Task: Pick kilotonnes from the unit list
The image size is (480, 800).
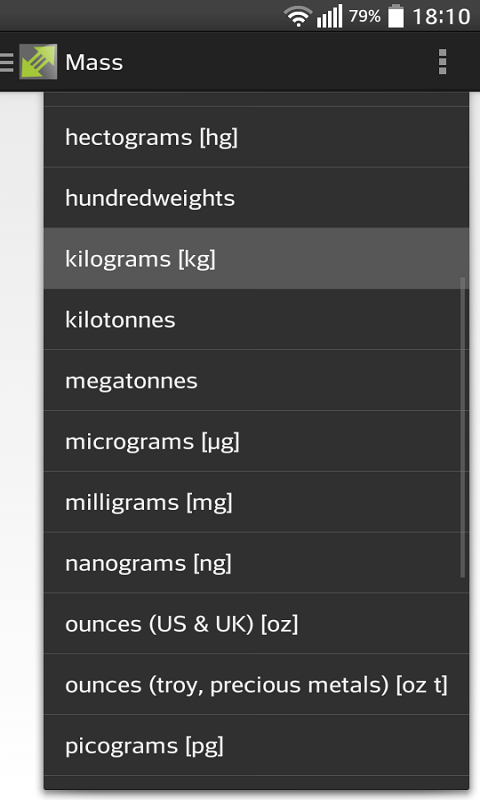Action: pos(256,319)
